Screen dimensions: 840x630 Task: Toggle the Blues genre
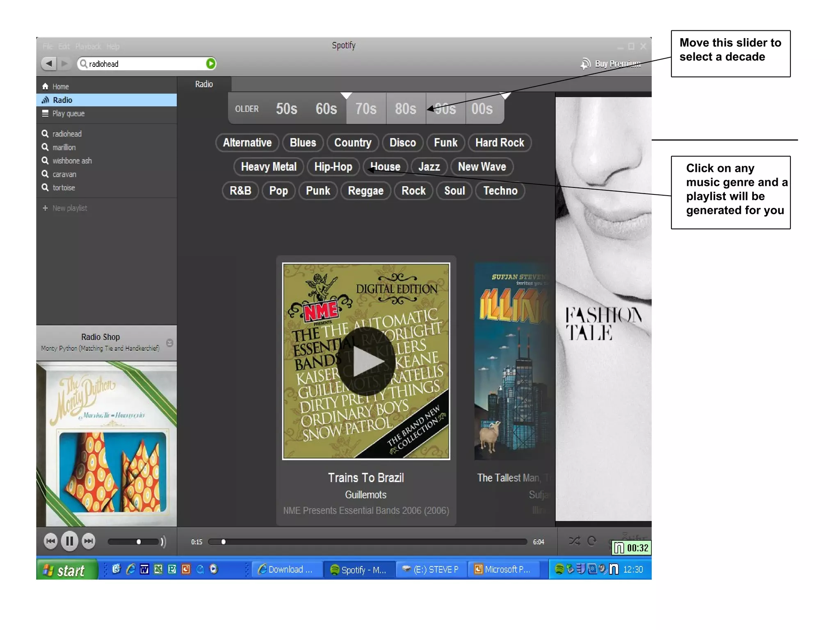[303, 143]
